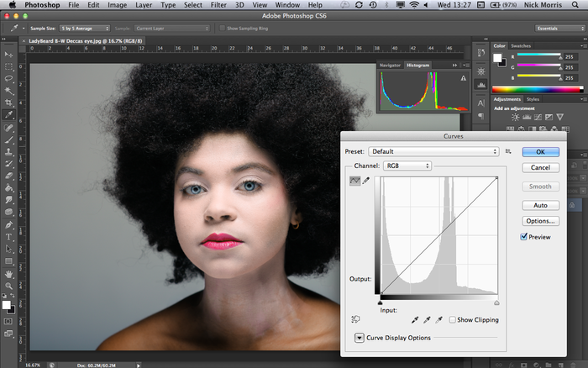Screen dimensions: 588x368
Task: Open the Filter menu
Action: click(218, 5)
